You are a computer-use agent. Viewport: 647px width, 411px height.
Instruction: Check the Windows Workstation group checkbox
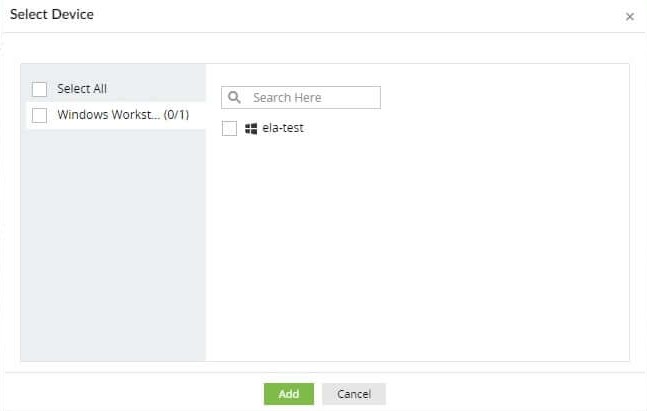pos(40,115)
